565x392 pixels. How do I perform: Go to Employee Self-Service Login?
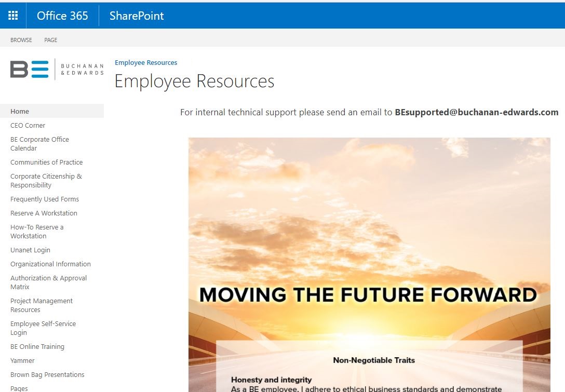click(43, 328)
